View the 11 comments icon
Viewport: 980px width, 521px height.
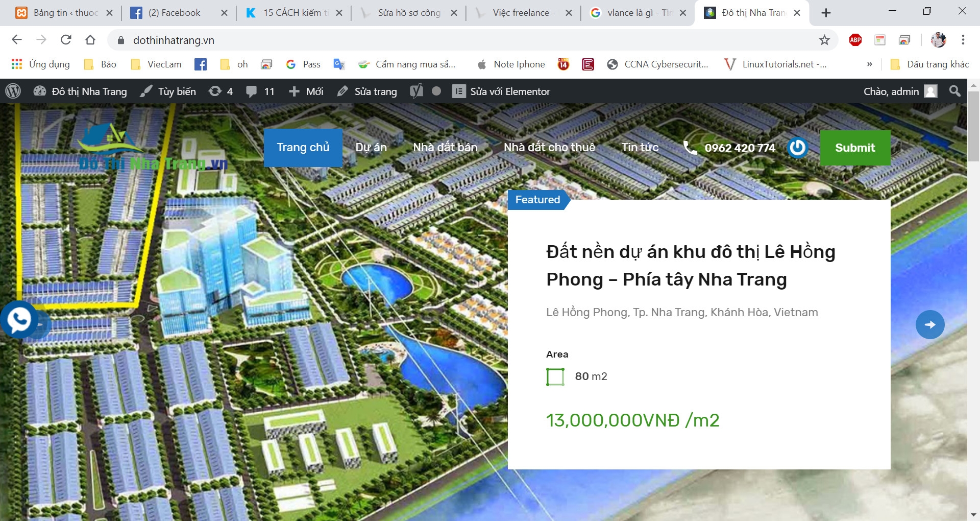click(260, 91)
